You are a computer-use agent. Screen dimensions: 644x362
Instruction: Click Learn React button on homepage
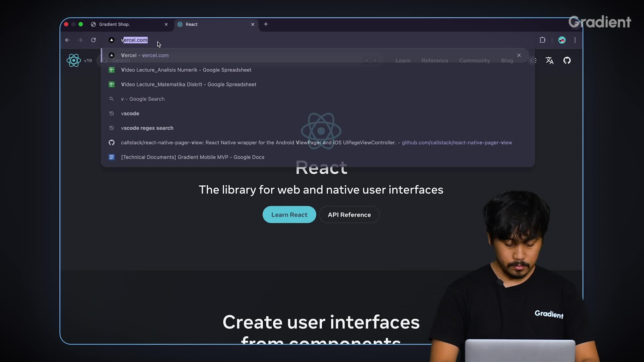289,215
